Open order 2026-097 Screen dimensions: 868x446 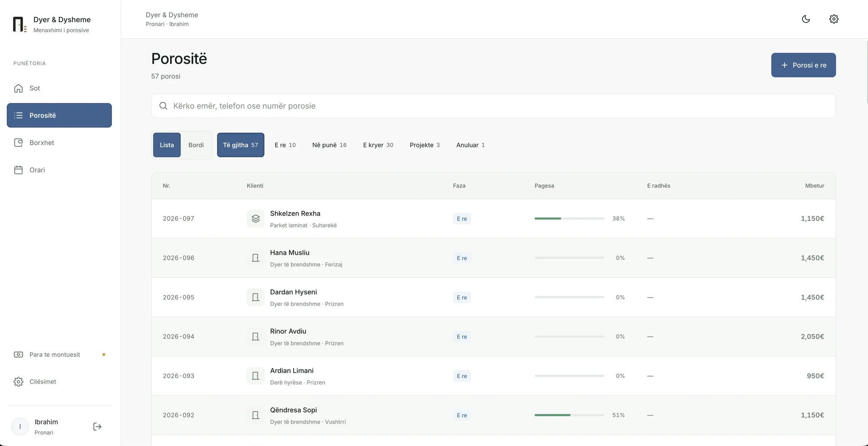[x=493, y=219]
